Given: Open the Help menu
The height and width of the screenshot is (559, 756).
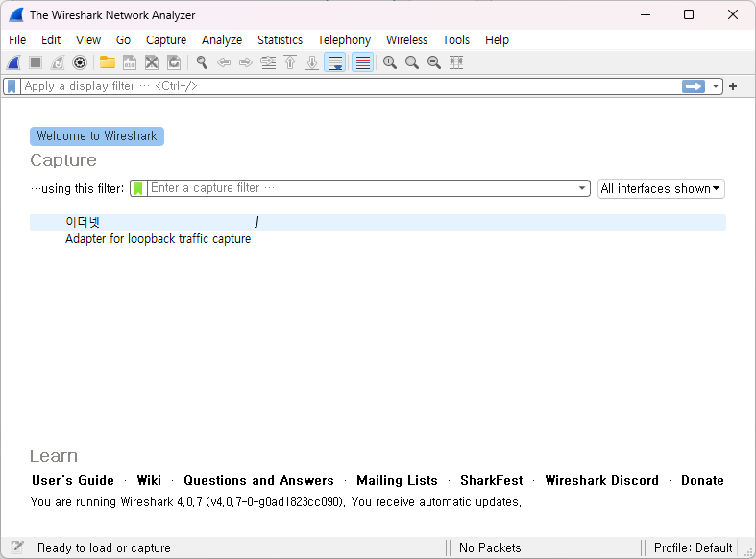Looking at the screenshot, I should coord(497,40).
